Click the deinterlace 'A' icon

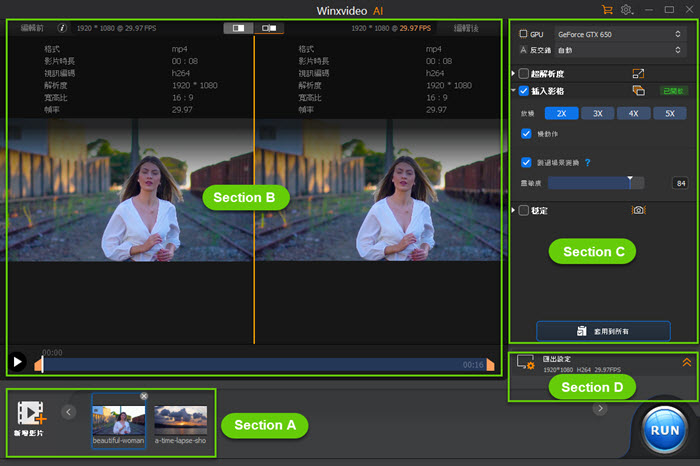click(523, 50)
